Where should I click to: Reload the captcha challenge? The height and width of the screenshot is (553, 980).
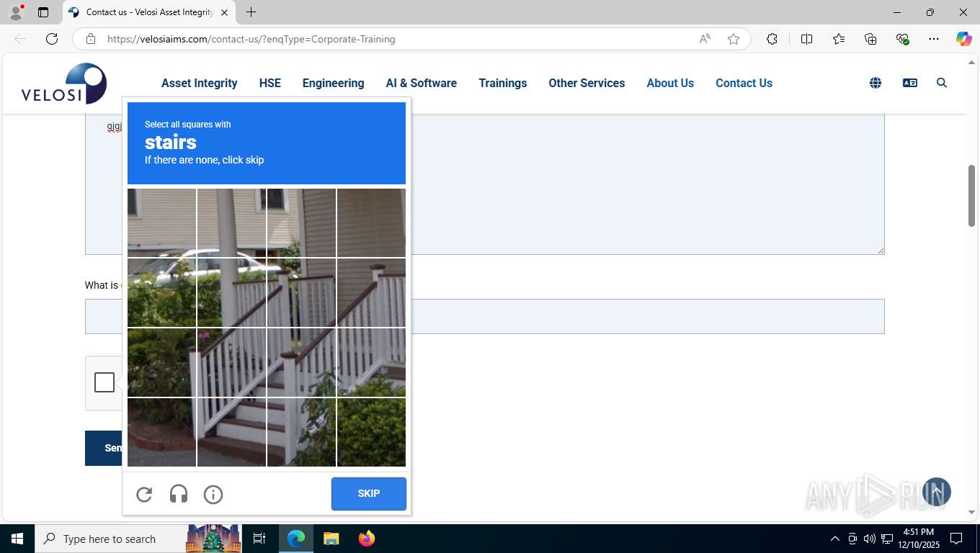point(144,494)
